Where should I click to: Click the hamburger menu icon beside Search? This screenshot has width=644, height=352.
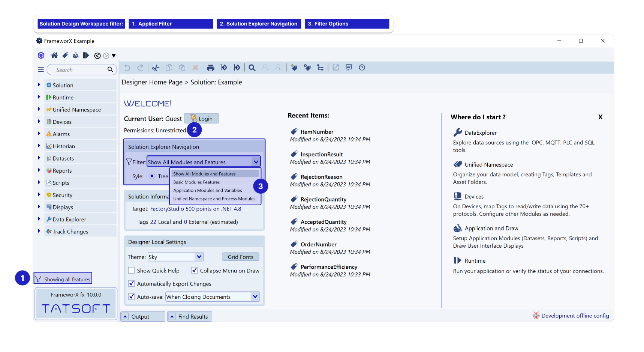[x=41, y=69]
